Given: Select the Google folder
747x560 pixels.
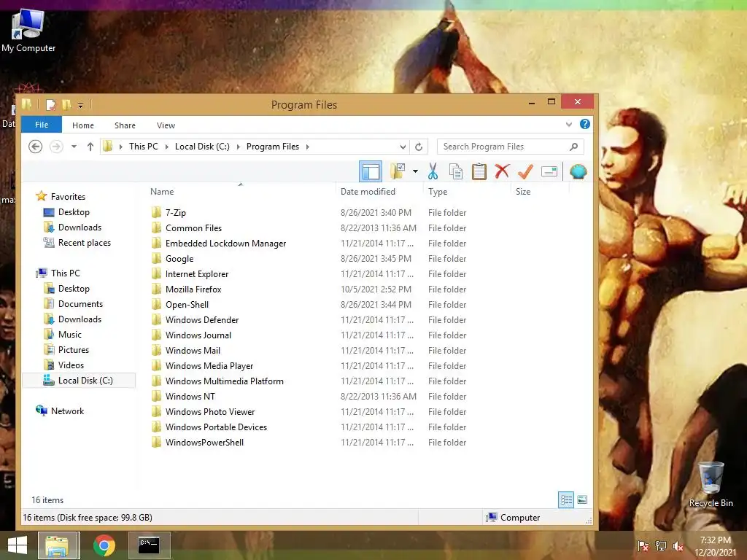Looking at the screenshot, I should 179,259.
